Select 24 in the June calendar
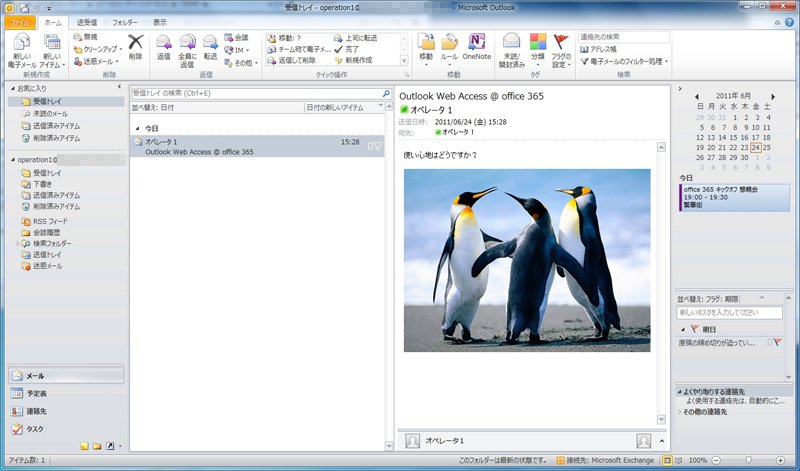Screen dimensions: 800x471 [756, 147]
